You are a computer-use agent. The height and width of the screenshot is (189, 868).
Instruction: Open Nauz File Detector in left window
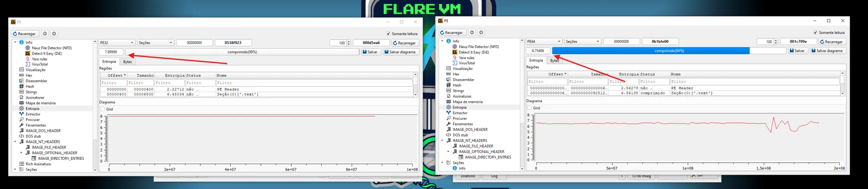coord(52,48)
